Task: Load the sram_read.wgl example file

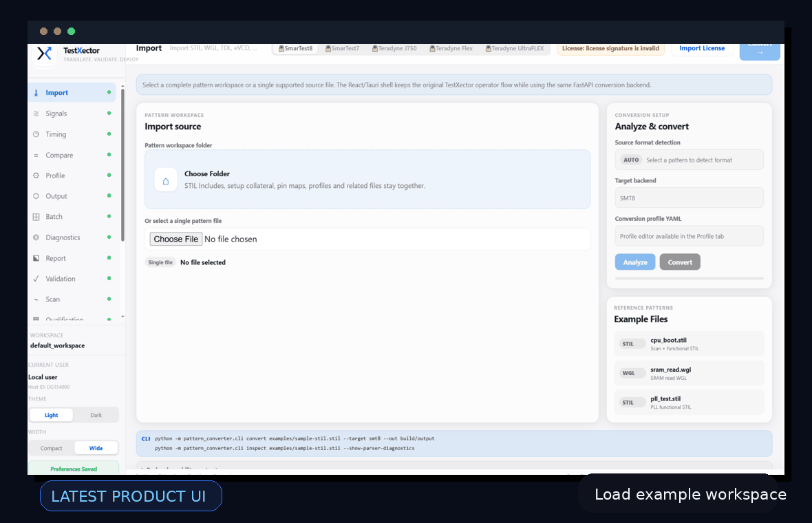Action: point(689,374)
